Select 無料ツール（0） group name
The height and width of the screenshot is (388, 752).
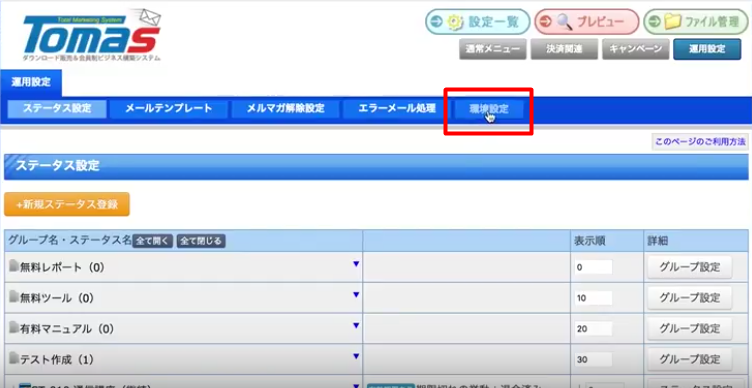[x=57, y=298]
